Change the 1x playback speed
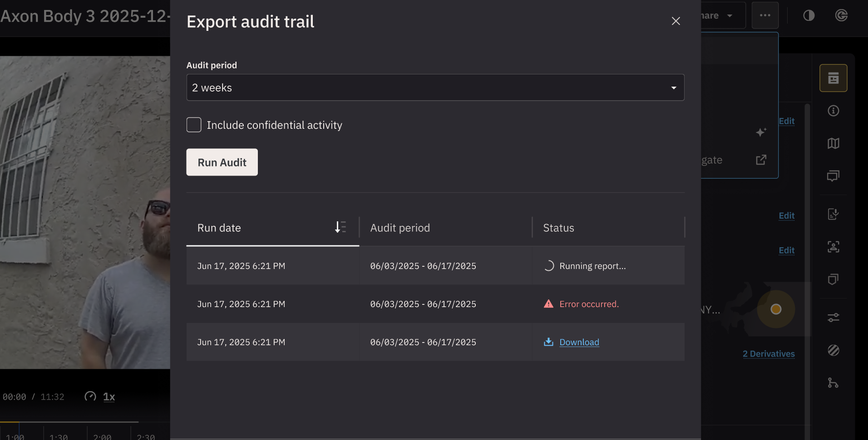Image resolution: width=868 pixels, height=440 pixels. coord(108,397)
